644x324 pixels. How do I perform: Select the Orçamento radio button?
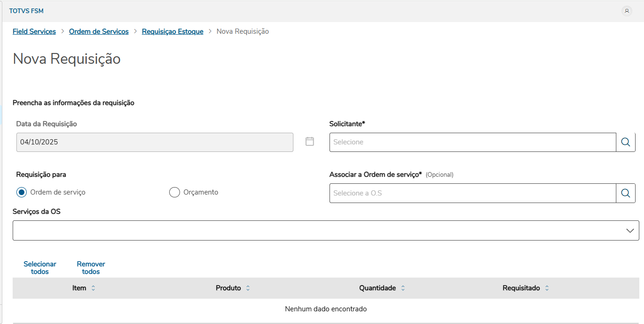[x=174, y=192]
